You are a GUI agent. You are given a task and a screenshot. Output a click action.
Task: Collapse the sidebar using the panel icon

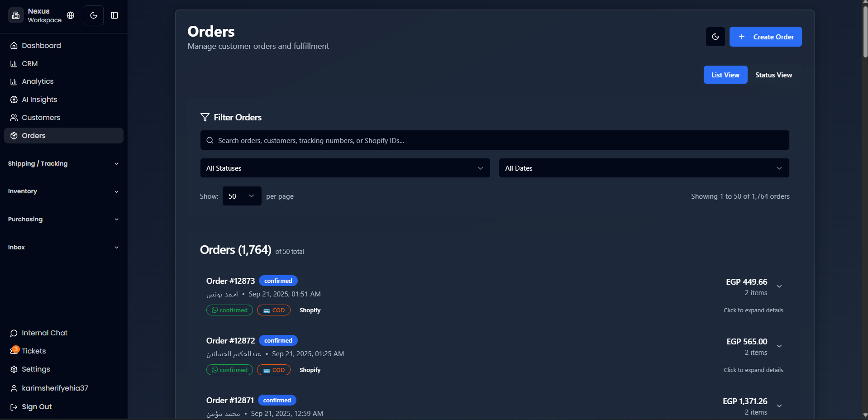point(114,15)
